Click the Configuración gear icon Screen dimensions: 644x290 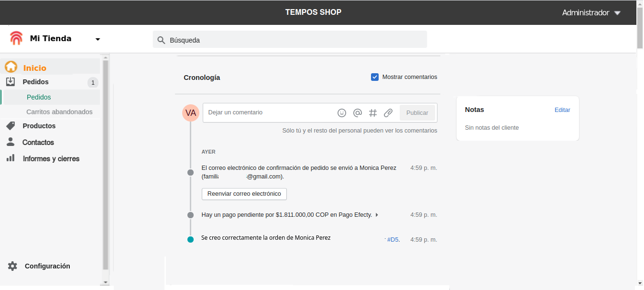coord(12,266)
